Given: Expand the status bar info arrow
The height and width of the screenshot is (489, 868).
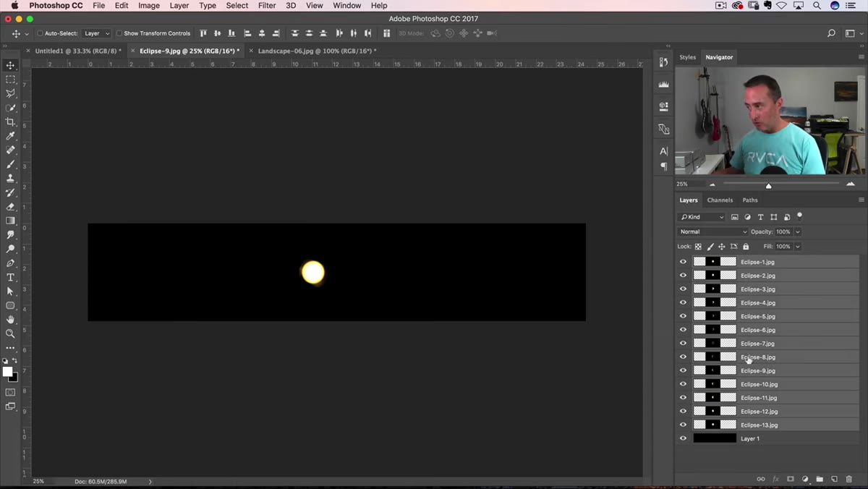Looking at the screenshot, I should (x=150, y=481).
